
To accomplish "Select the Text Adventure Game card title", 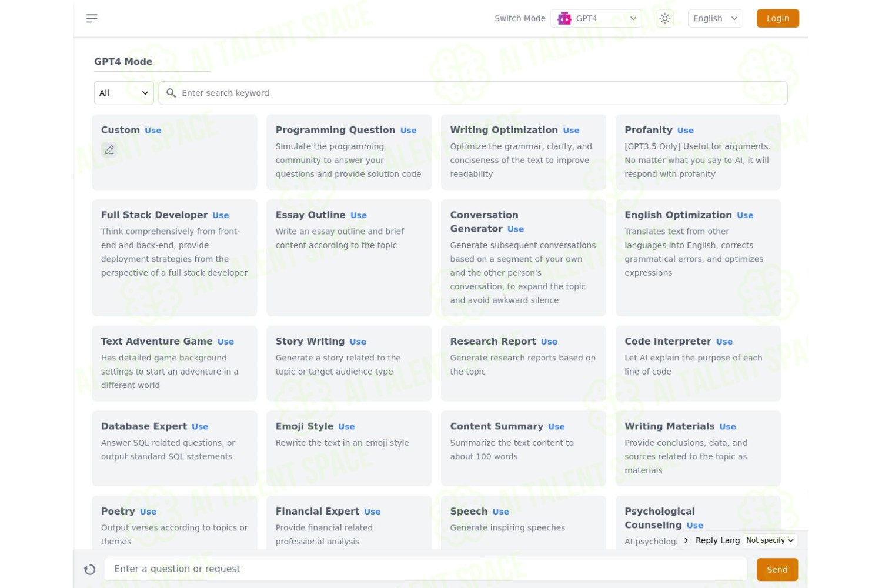I will coord(157,341).
